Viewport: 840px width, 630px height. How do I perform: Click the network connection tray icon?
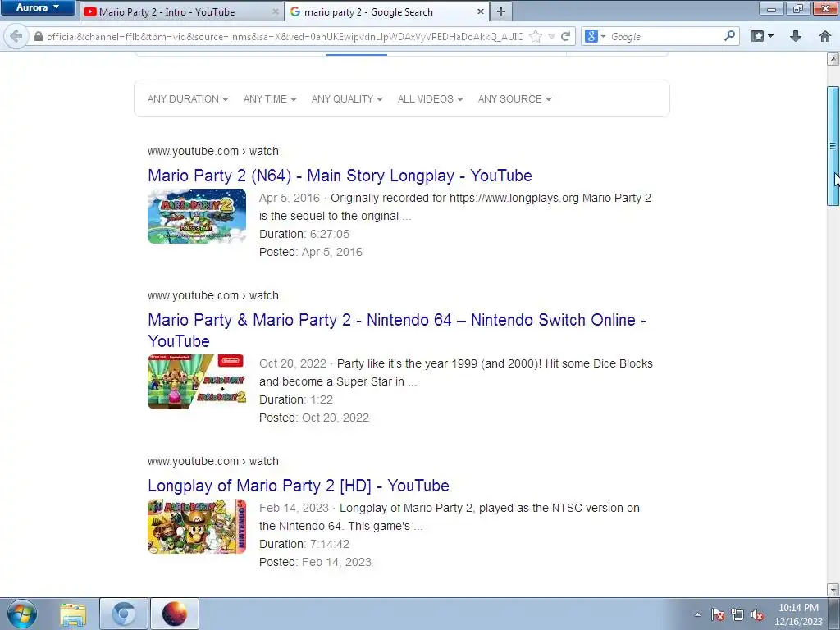coord(737,614)
